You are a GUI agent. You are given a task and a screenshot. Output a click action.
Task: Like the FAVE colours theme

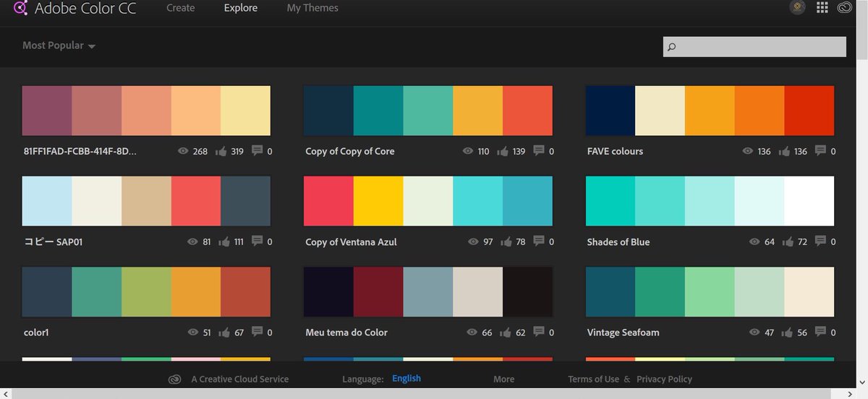[x=785, y=151]
